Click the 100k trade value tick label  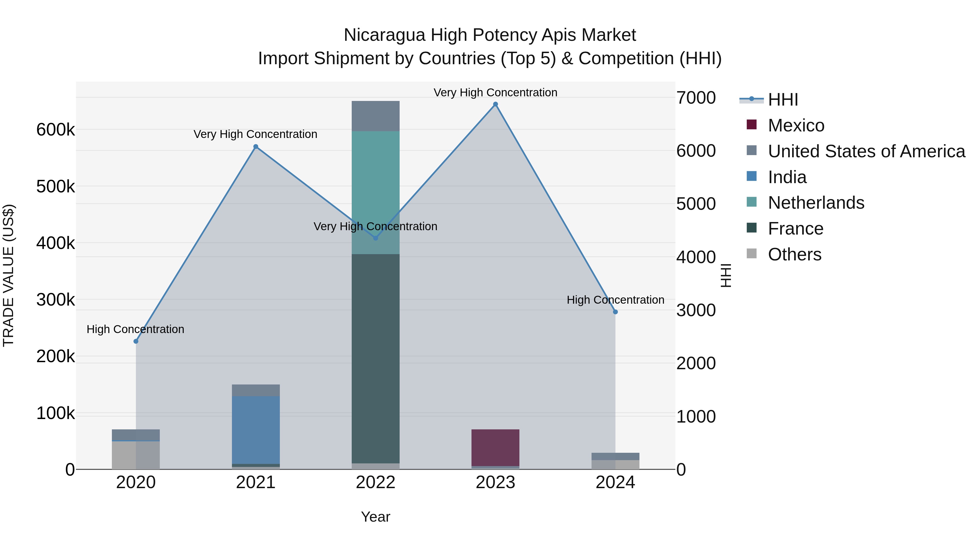click(x=56, y=413)
